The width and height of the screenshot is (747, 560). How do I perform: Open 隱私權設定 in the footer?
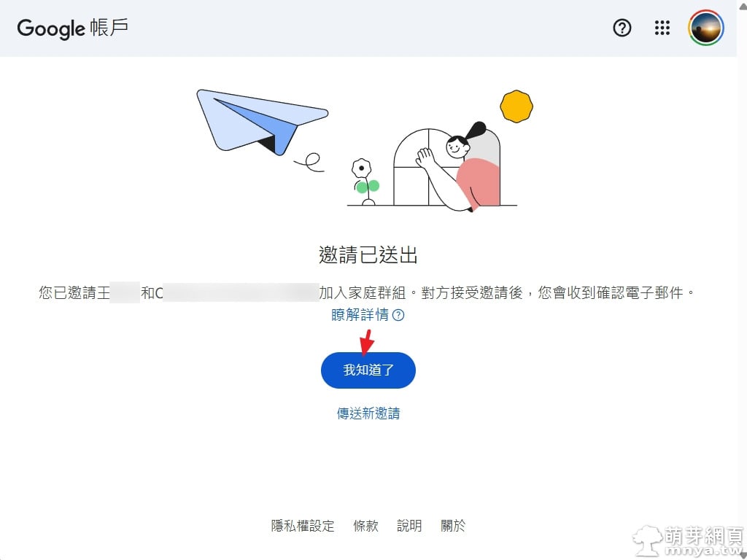pos(303,526)
